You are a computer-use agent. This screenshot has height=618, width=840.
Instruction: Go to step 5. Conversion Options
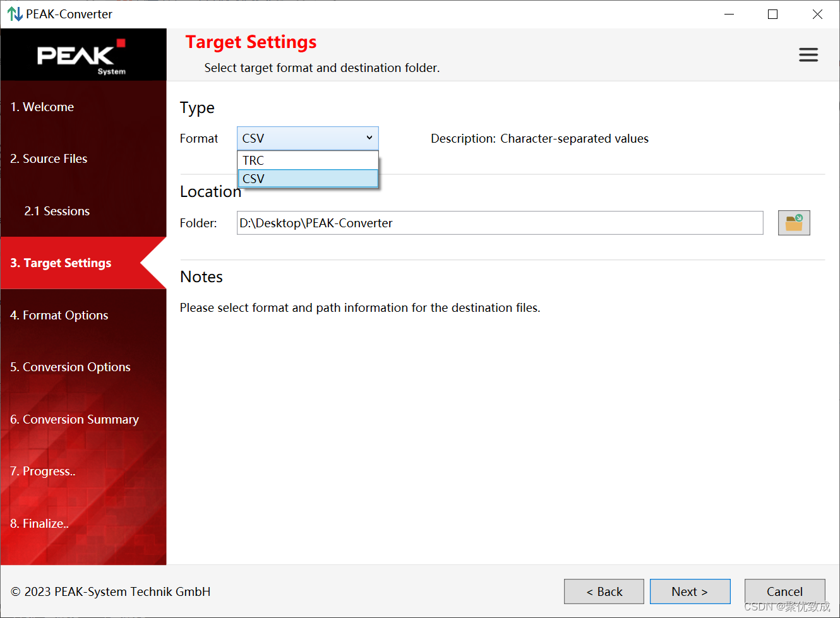pos(70,367)
